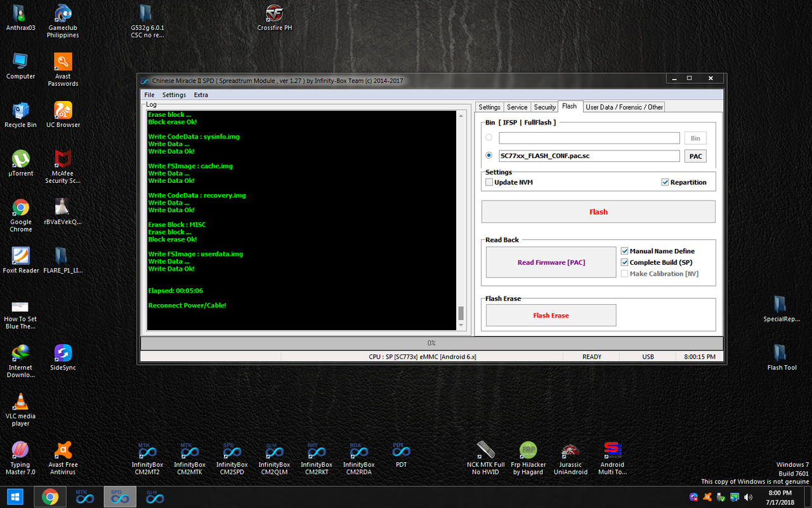Screen dimensions: 812x508
Task: Launch Google Chrome desktop shortcut
Action: 20,215
